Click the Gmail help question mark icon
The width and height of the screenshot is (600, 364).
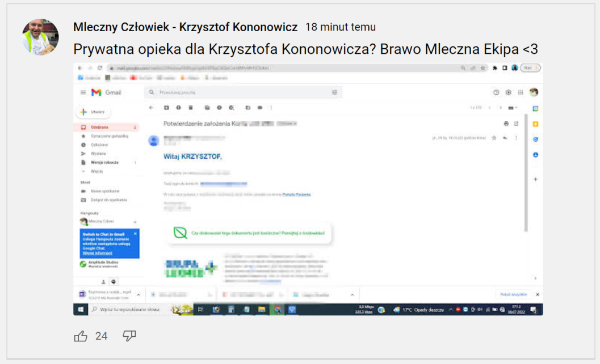click(496, 92)
